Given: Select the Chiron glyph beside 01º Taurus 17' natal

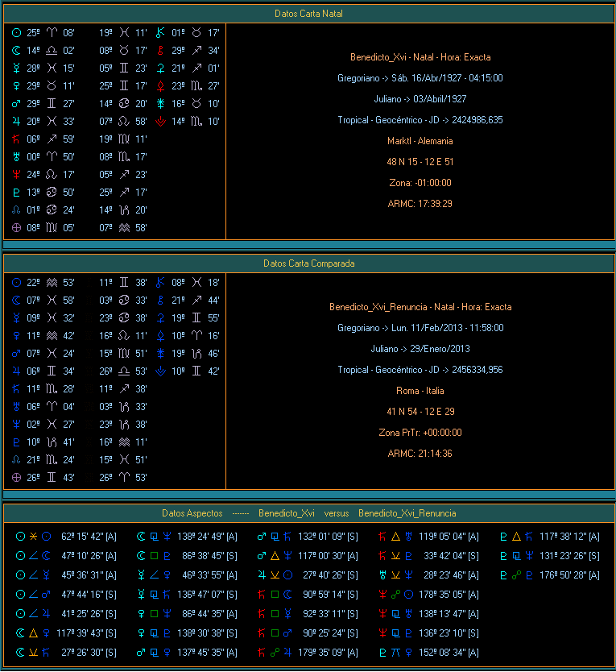Looking at the screenshot, I should 160,32.
